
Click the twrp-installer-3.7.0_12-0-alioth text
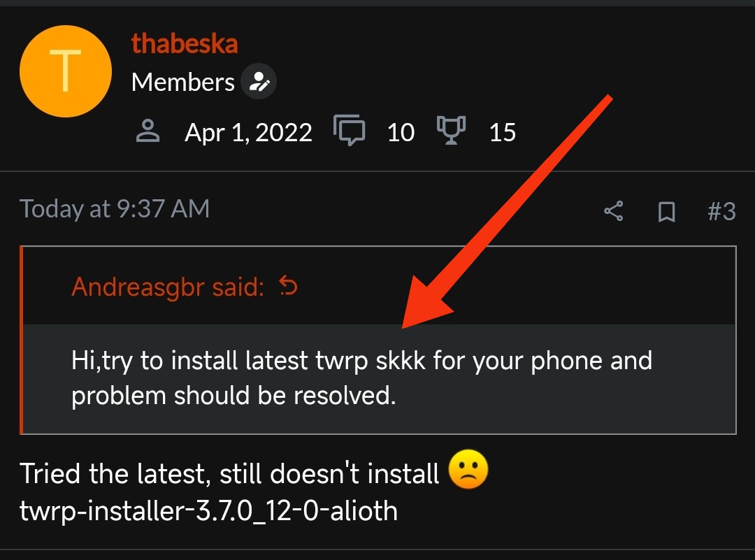(x=208, y=511)
